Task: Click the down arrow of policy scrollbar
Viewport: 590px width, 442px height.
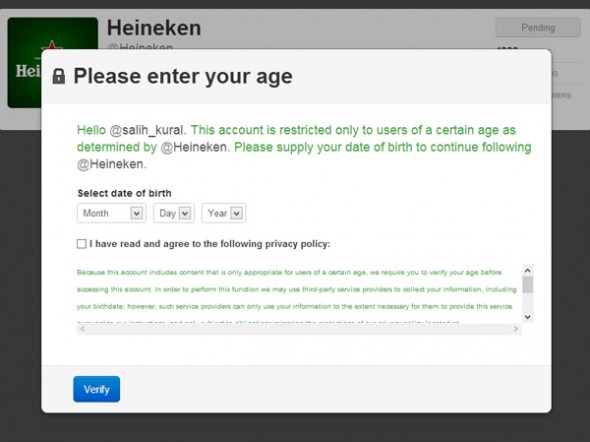Action: click(528, 317)
